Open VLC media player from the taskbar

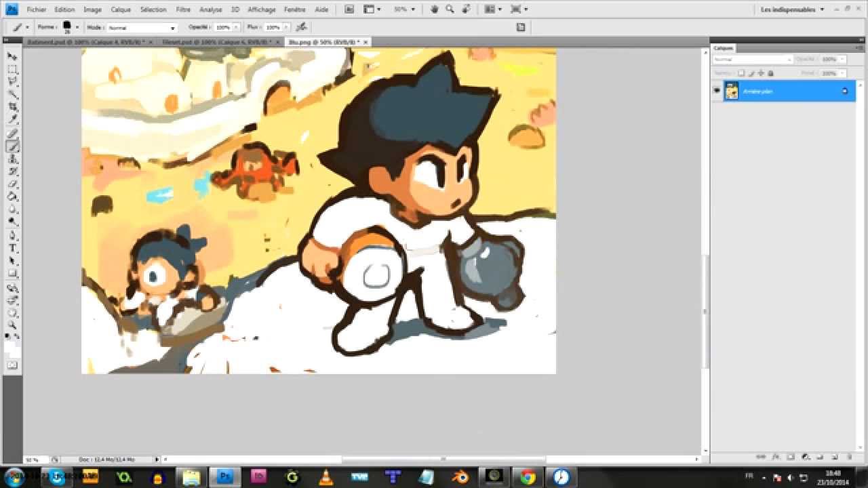point(325,477)
